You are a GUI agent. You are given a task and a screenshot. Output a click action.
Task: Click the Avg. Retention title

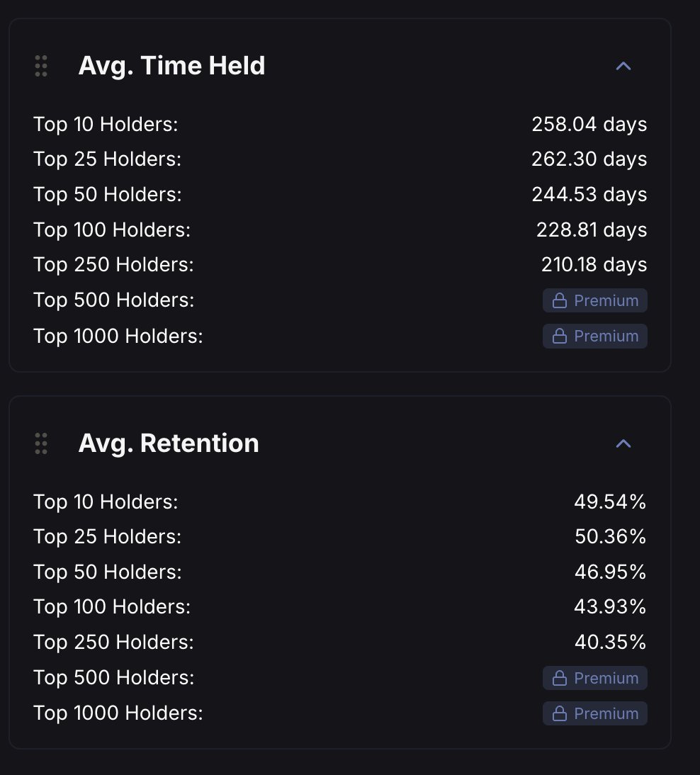tap(169, 443)
